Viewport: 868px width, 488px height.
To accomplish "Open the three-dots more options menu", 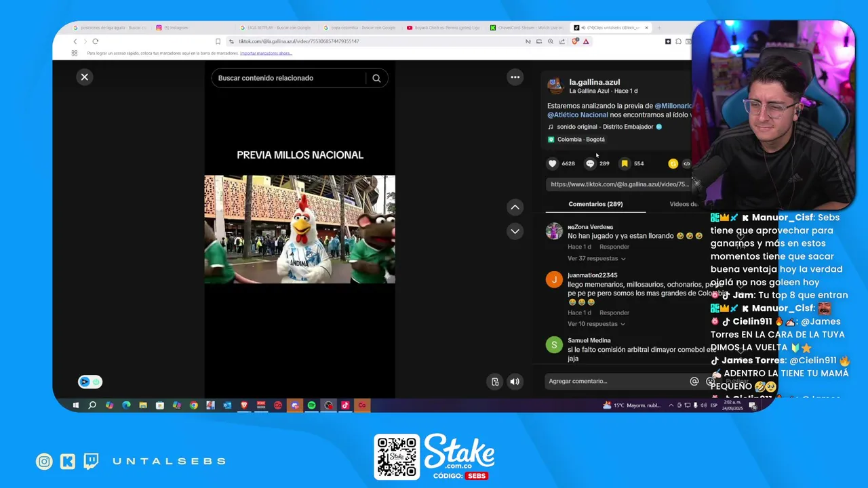I will tap(515, 77).
